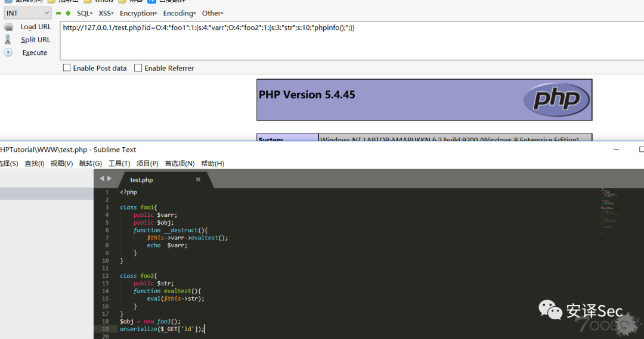
Task: Go to previous tab with left arrow
Action: 102,179
